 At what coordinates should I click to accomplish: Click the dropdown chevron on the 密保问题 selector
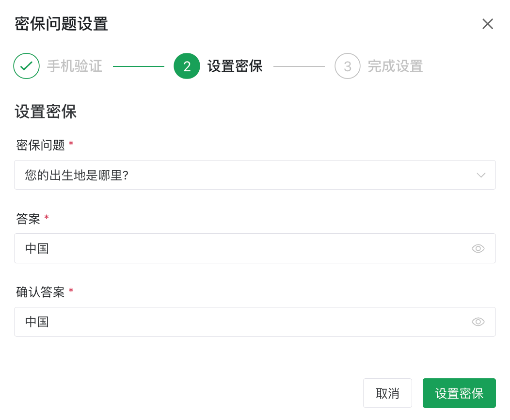point(481,175)
